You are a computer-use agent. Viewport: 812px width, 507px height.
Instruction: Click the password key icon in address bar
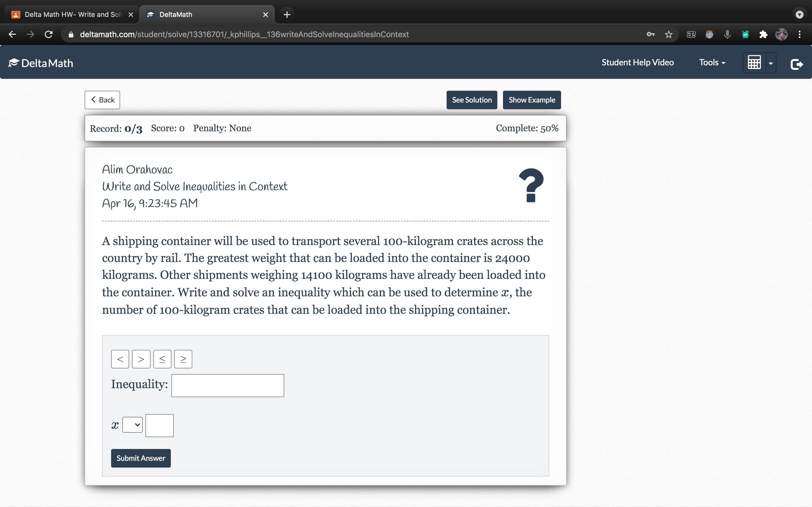click(x=650, y=35)
